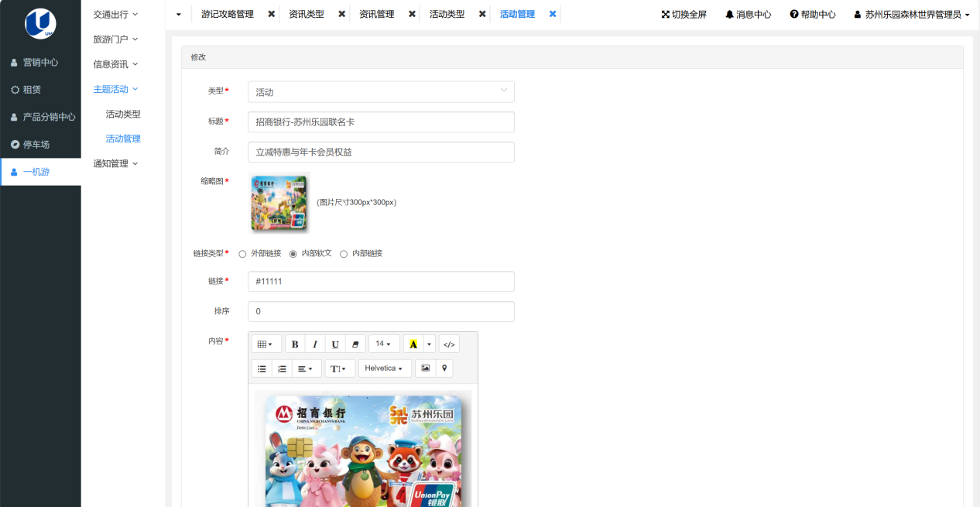
Task: Expand the 旅游门户 menu
Action: click(x=116, y=39)
